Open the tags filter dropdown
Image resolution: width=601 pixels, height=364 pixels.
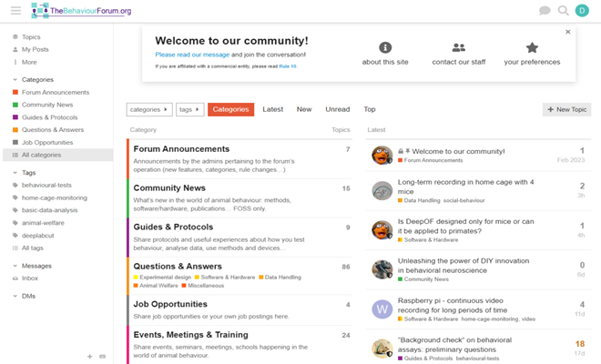(189, 109)
